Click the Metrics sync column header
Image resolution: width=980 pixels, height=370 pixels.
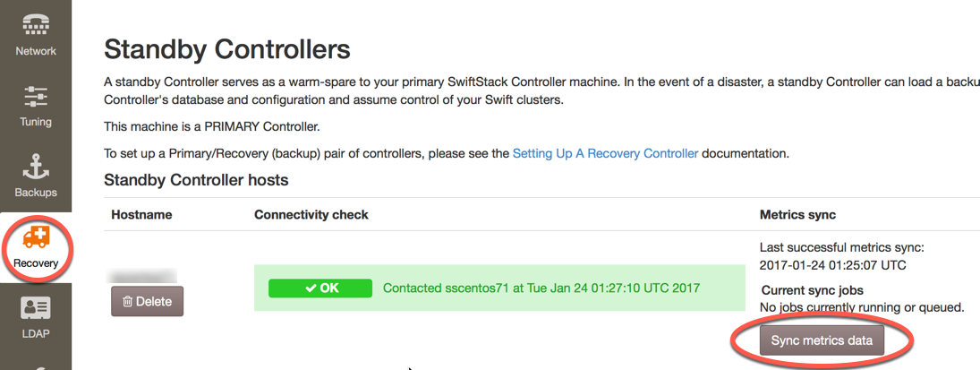pyautogui.click(x=797, y=215)
